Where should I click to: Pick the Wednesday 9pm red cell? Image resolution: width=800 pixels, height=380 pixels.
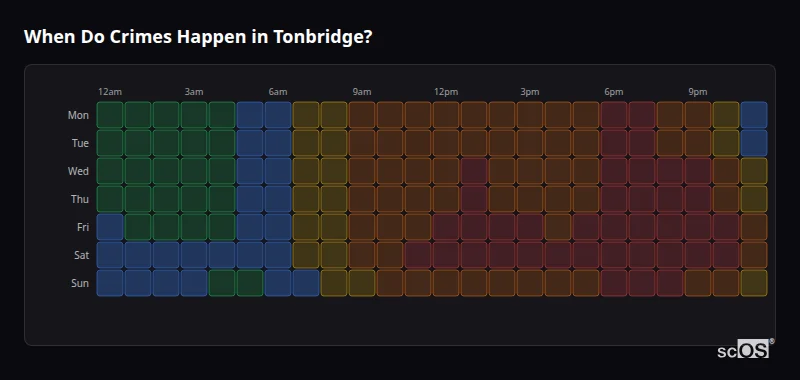(x=698, y=171)
